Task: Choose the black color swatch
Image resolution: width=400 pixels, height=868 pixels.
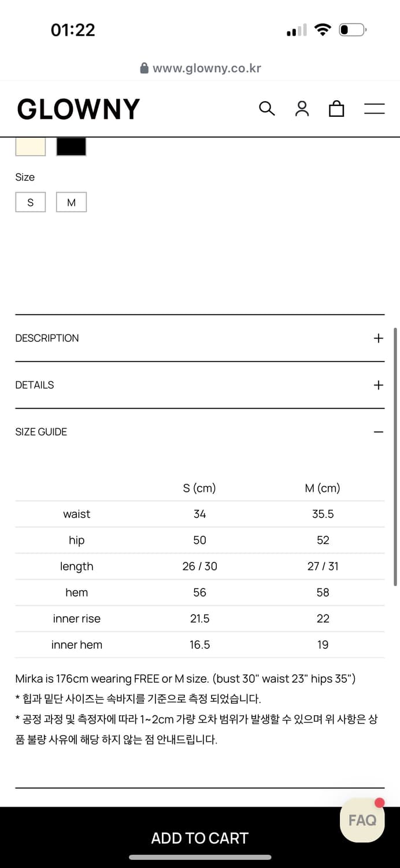Action: 71,146
